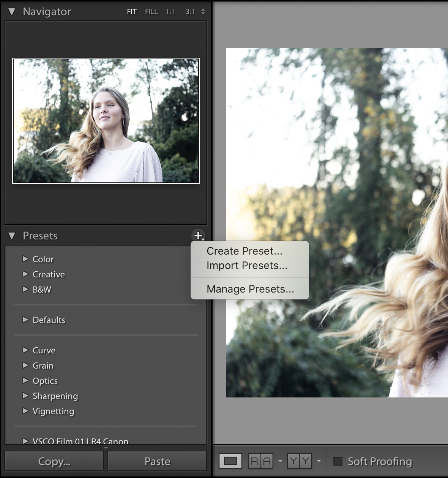Set Navigator zoom to FIT

(x=132, y=12)
